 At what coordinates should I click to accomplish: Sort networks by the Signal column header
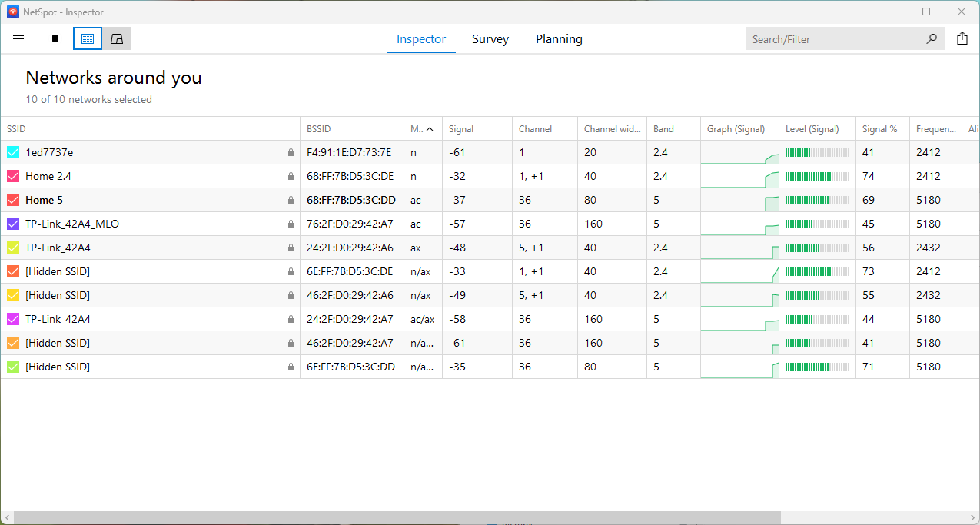click(x=461, y=128)
